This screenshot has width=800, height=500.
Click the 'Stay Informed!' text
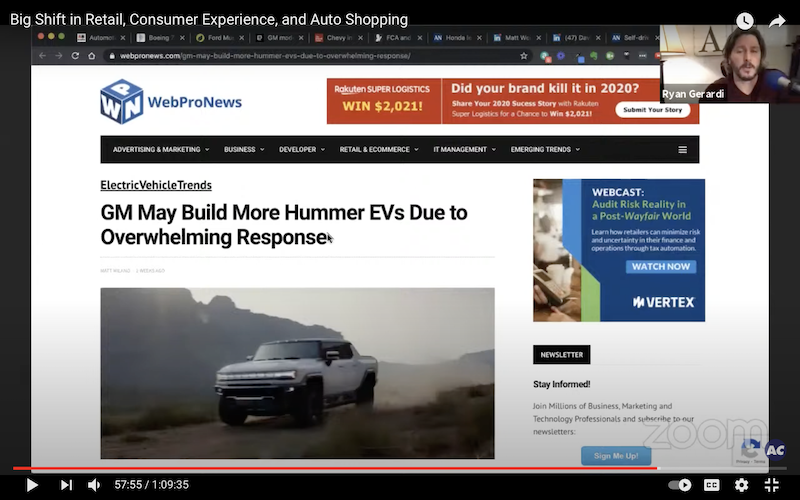pyautogui.click(x=562, y=384)
